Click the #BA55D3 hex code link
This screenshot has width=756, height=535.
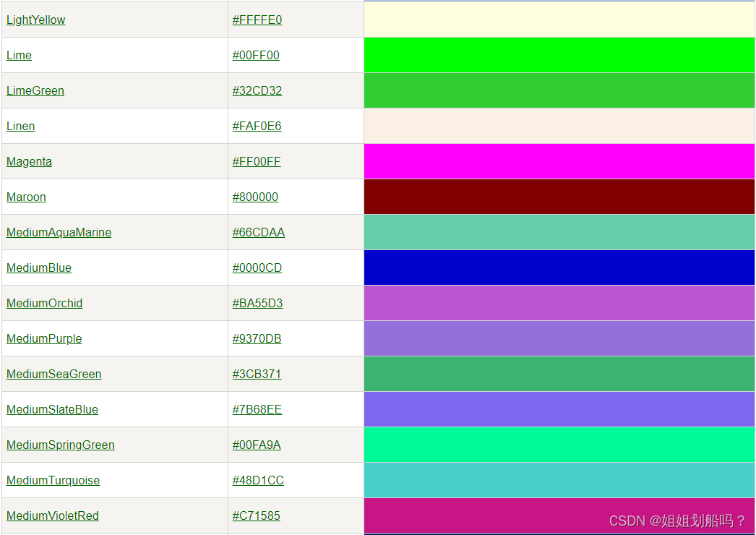click(257, 304)
